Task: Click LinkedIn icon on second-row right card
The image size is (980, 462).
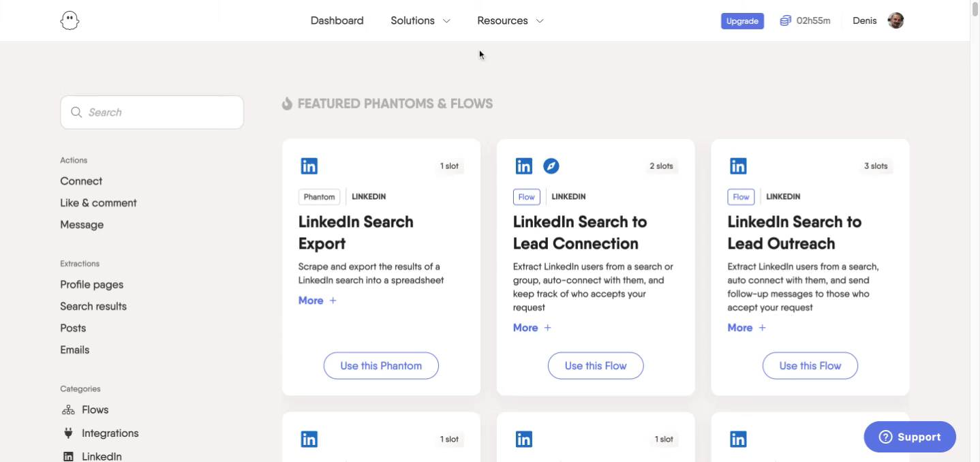Action: pyautogui.click(x=738, y=440)
